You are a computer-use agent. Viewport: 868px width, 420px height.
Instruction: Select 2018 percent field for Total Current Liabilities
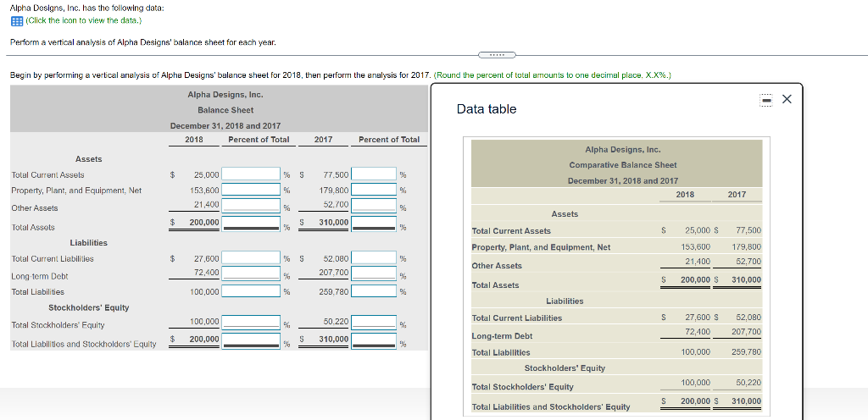(x=251, y=258)
